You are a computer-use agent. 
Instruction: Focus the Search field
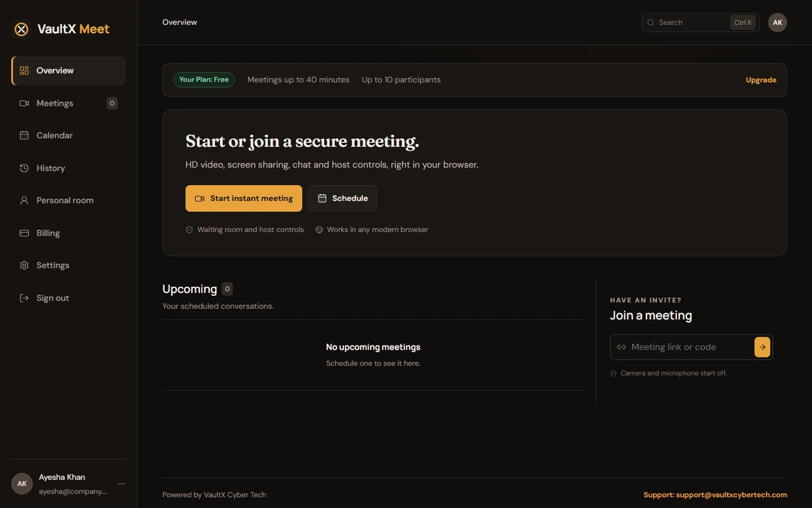pos(700,23)
